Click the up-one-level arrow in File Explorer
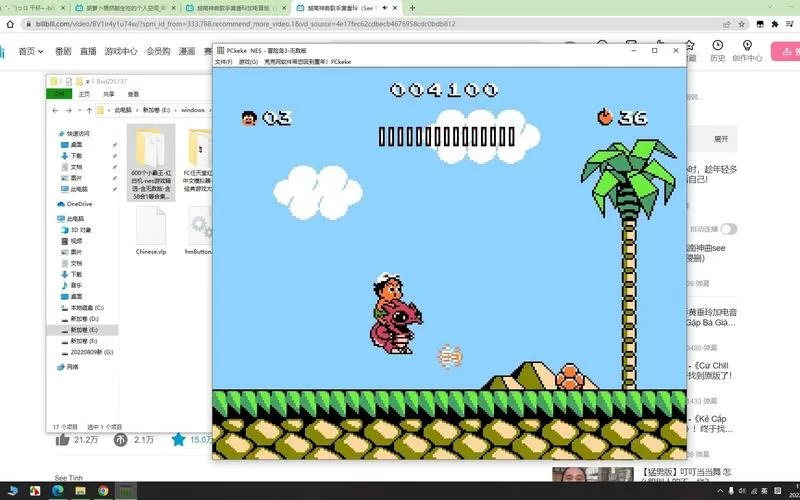Viewport: 800px width, 500px height. pyautogui.click(x=89, y=110)
